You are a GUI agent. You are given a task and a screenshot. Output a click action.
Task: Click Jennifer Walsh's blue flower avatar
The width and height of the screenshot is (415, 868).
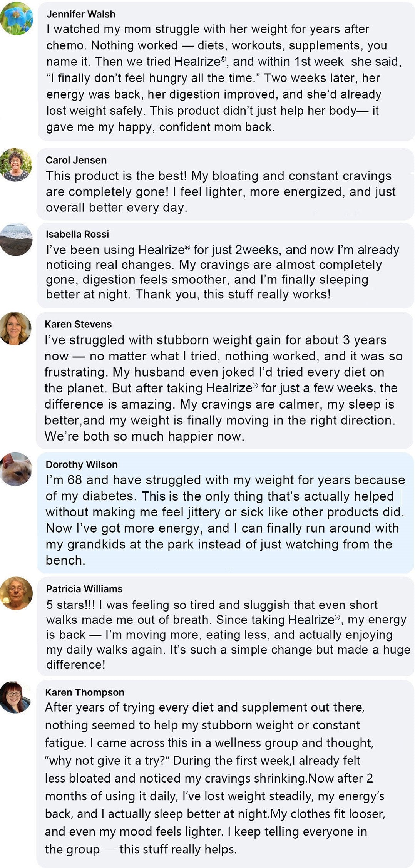click(16, 18)
